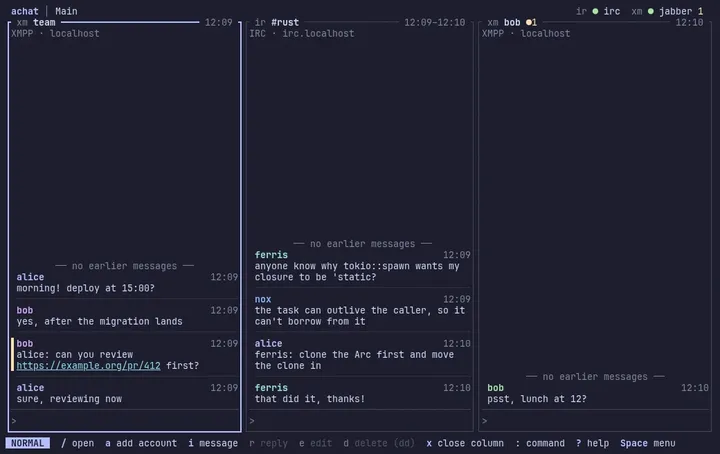
Task: Click 'no earlier messages' in bob column
Action: click(595, 377)
